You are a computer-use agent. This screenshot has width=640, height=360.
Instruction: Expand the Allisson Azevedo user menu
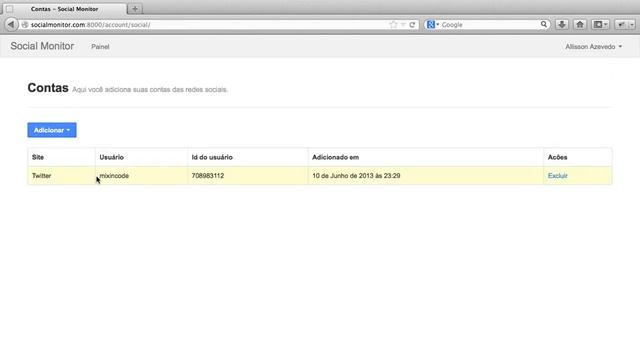click(x=593, y=47)
